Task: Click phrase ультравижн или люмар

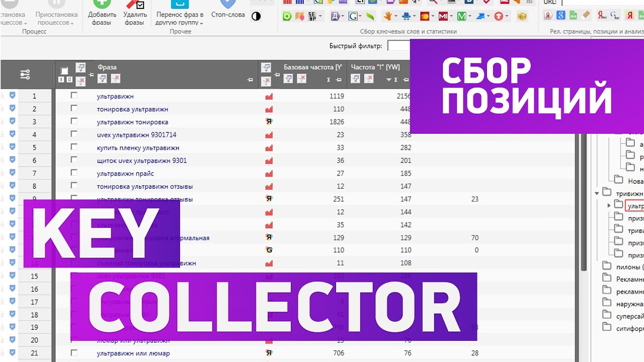Action: point(133,353)
